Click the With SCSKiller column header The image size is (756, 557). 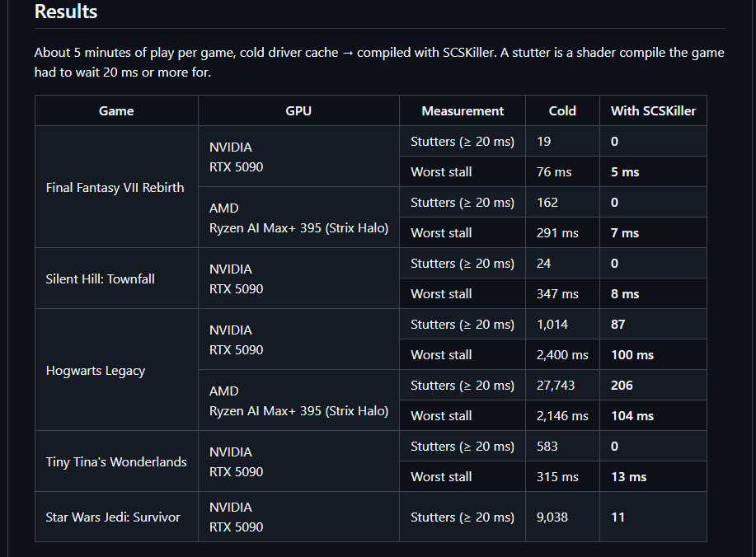pyautogui.click(x=653, y=110)
